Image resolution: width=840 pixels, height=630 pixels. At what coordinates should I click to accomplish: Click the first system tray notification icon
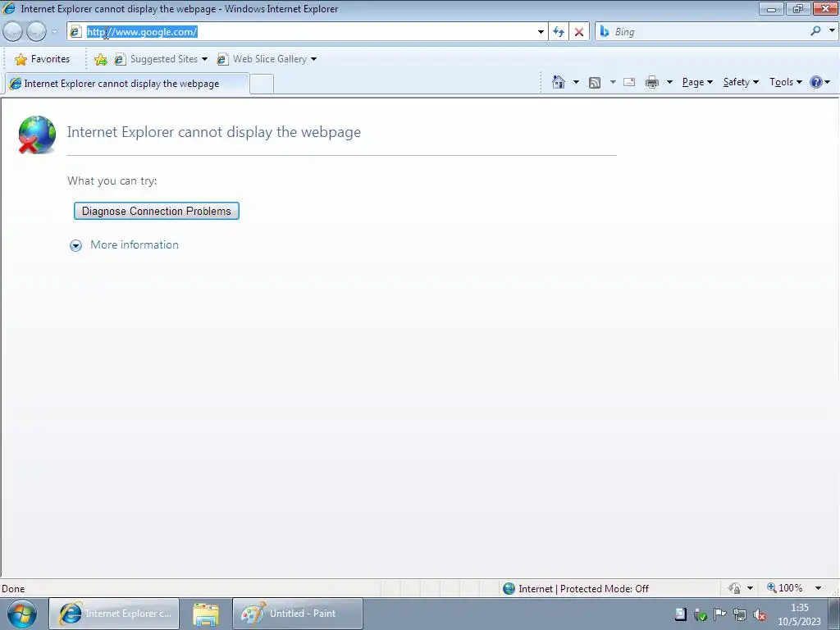coord(680,614)
